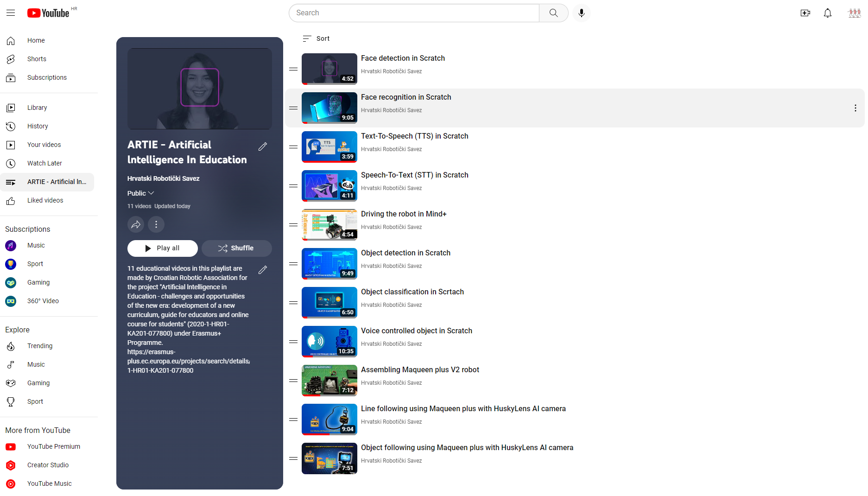The width and height of the screenshot is (868, 496).
Task: Grab drag handle for Text-To-Speech video
Action: [x=293, y=147]
